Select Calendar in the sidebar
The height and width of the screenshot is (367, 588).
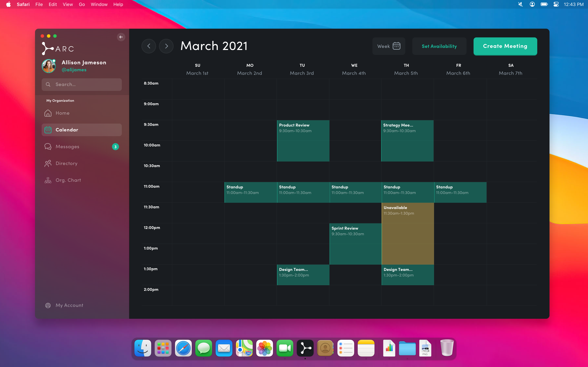[x=82, y=130]
